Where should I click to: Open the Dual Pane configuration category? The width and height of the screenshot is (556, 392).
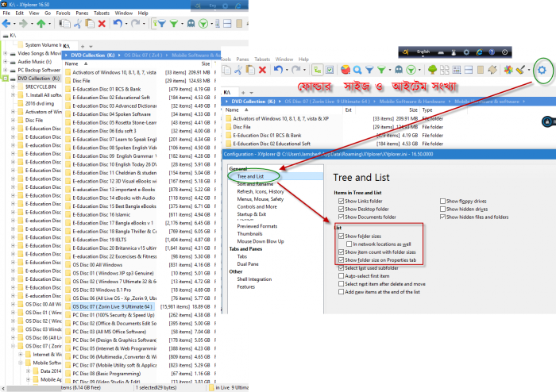[x=248, y=263]
